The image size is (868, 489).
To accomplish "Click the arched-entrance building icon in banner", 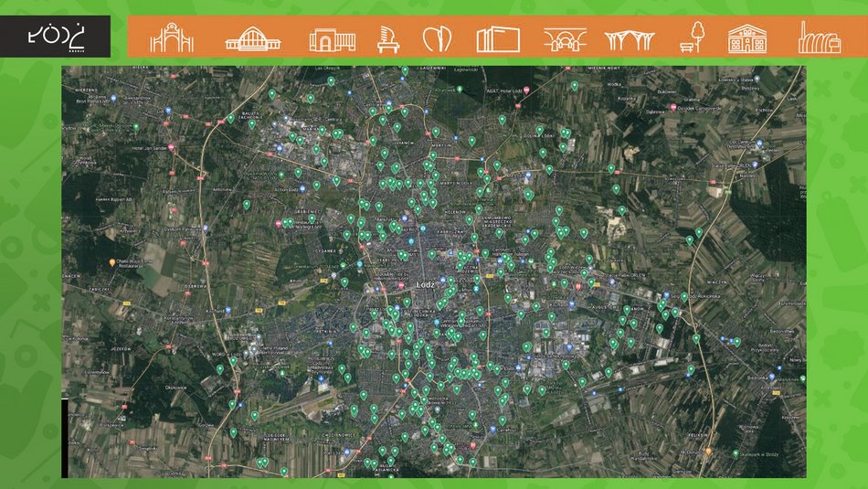I will pos(332,38).
